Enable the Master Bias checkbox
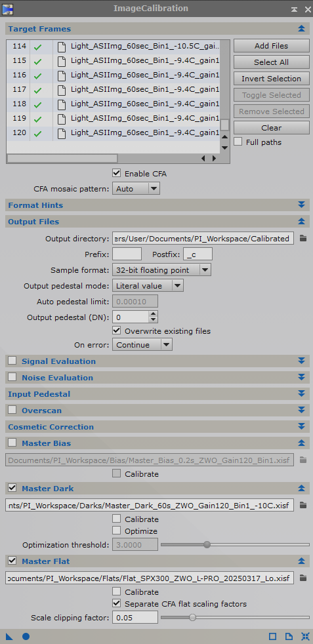 [12, 443]
